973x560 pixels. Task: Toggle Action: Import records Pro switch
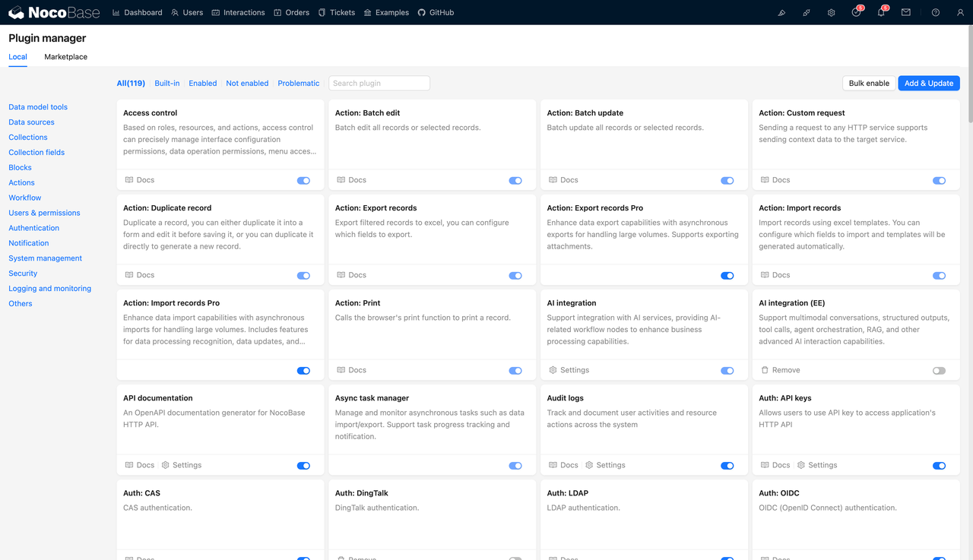[303, 371]
